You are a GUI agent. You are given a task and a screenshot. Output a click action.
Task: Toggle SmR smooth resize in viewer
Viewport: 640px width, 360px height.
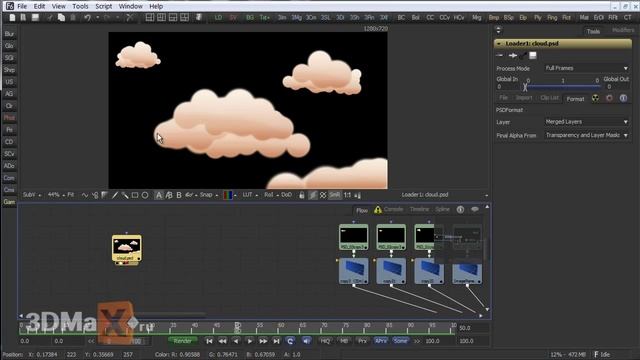pos(334,195)
